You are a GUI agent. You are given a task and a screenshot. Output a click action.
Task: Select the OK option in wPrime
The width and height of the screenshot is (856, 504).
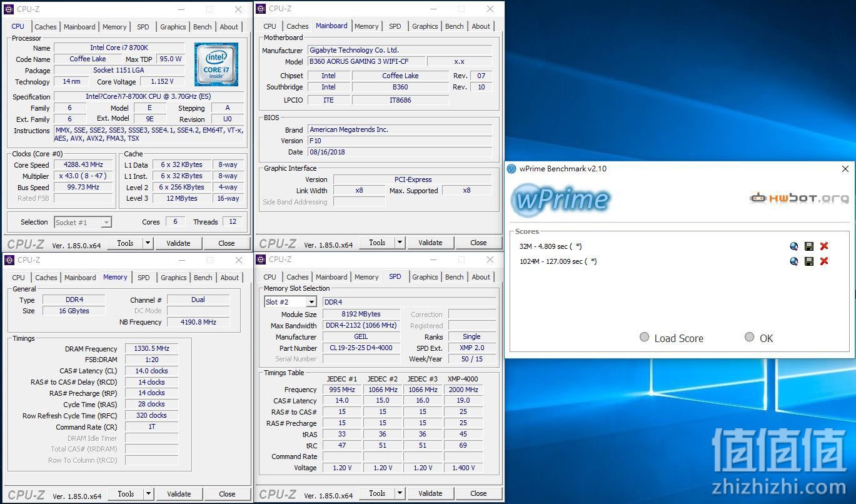750,338
